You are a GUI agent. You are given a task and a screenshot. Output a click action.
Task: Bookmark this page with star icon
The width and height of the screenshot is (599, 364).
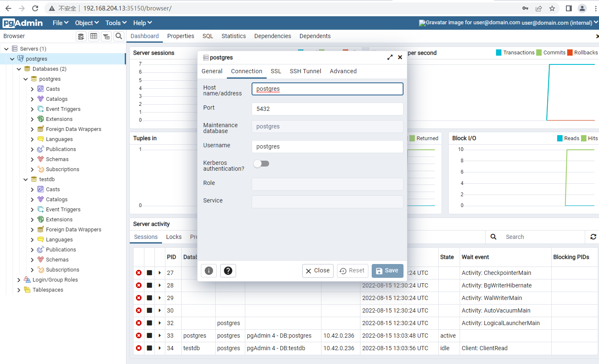552,8
